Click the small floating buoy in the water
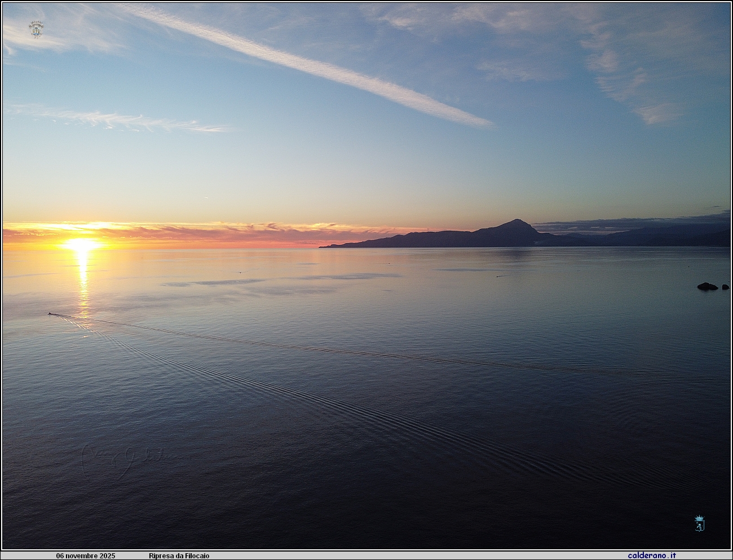The image size is (733, 560). (x=498, y=276)
